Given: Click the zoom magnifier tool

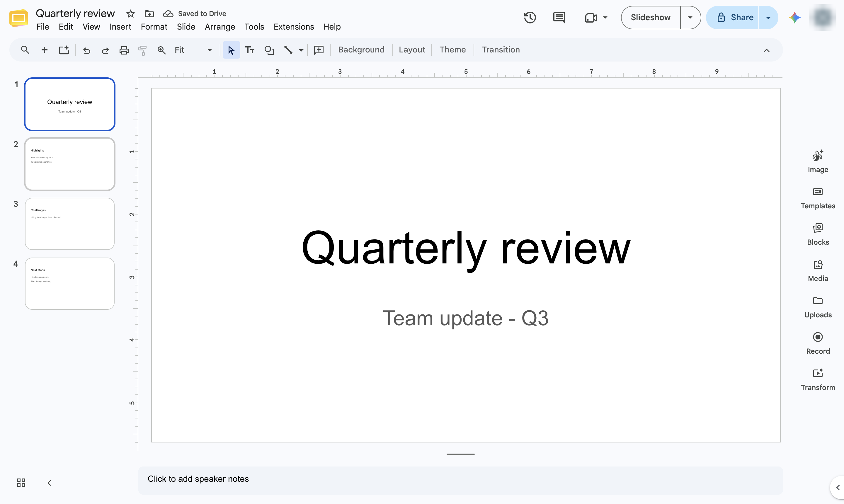Looking at the screenshot, I should [x=161, y=50].
